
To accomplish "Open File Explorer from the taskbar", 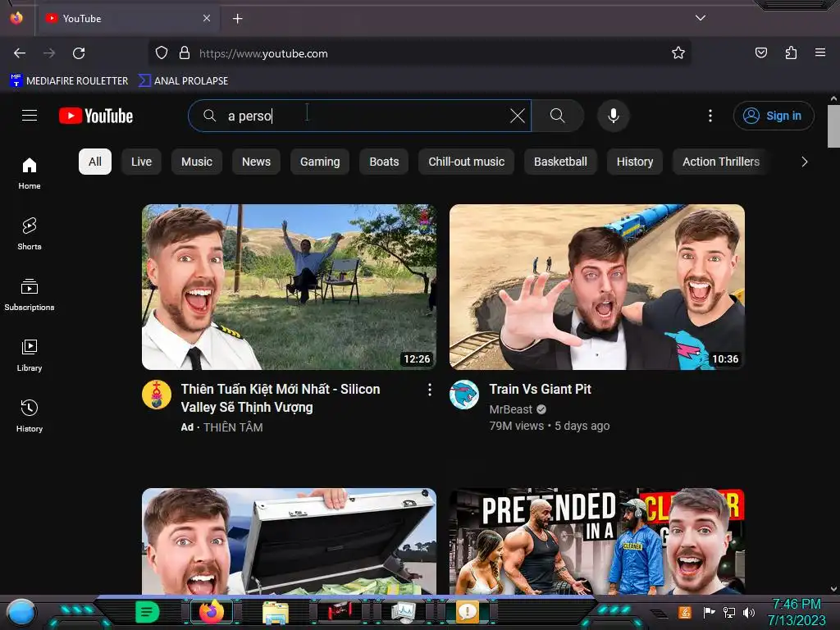I will pos(276,613).
